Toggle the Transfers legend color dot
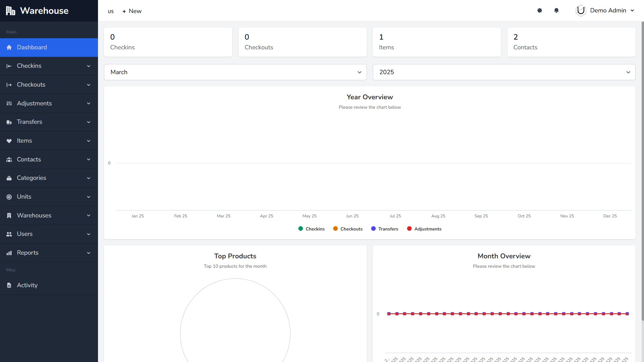644x362 pixels. [374, 229]
